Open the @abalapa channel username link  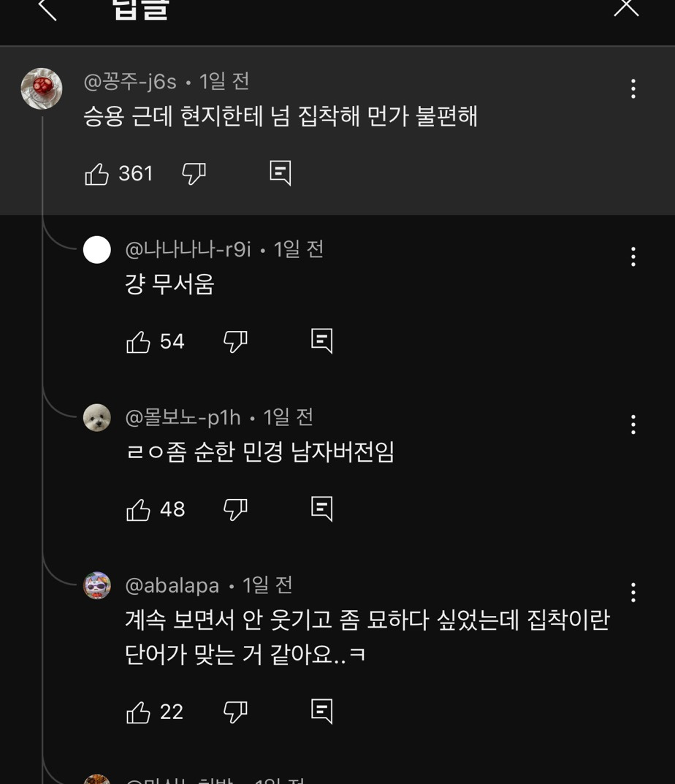pyautogui.click(x=172, y=585)
